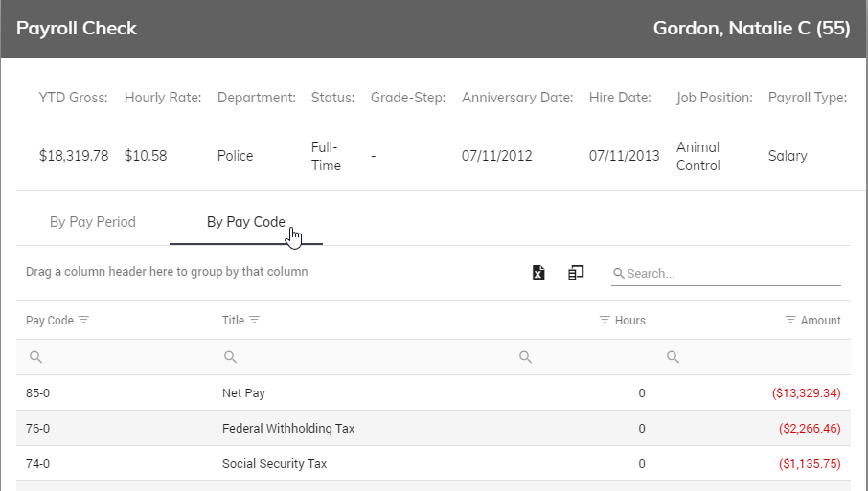Click Hours filter row magnifier
The width and height of the screenshot is (868, 491).
click(525, 357)
